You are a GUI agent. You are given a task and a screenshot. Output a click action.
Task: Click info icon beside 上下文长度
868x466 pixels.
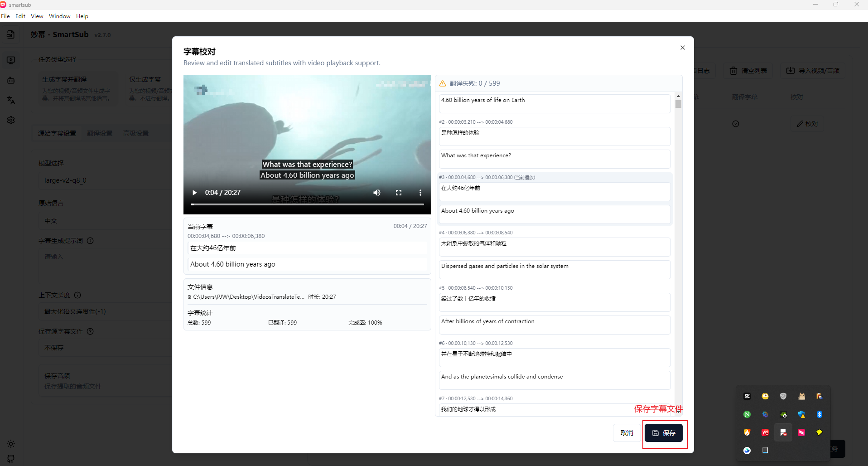click(x=77, y=295)
